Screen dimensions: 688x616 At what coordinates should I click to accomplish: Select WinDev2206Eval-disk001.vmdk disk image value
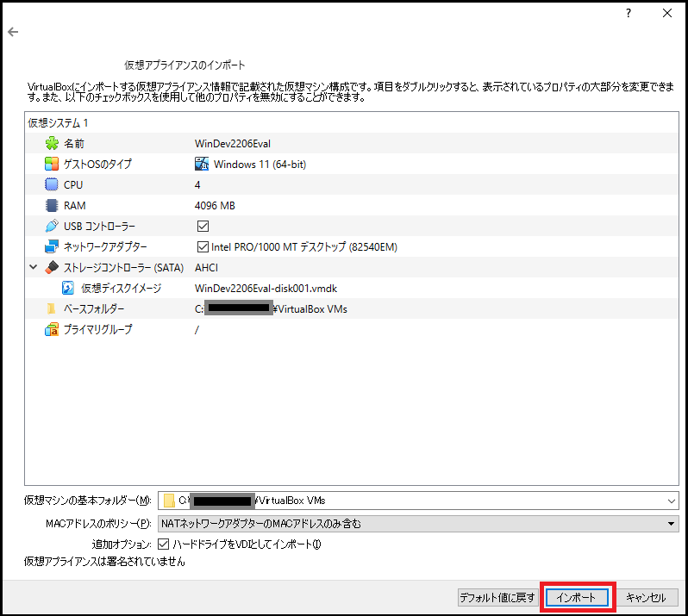click(266, 289)
